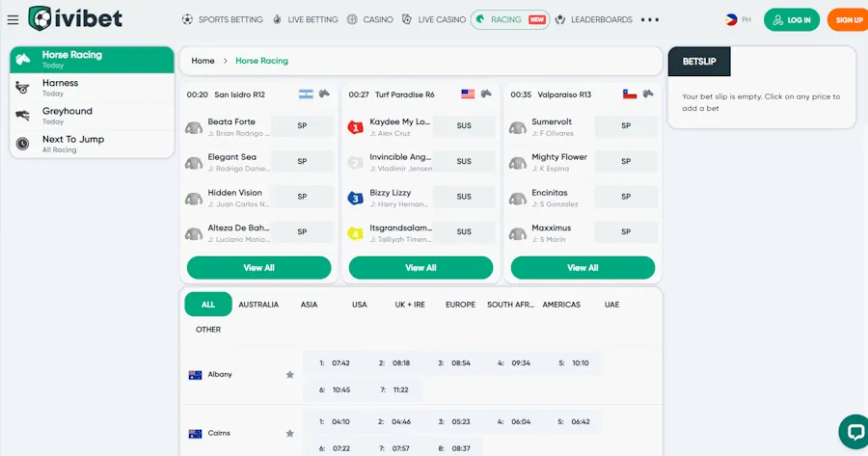
Task: Open the live chat bubble
Action: click(855, 432)
